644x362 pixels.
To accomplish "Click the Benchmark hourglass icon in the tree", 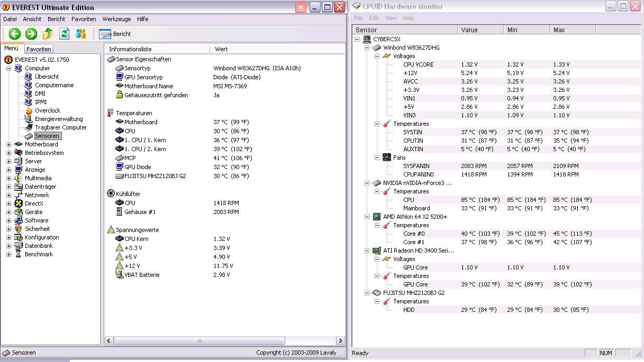I will (19, 254).
